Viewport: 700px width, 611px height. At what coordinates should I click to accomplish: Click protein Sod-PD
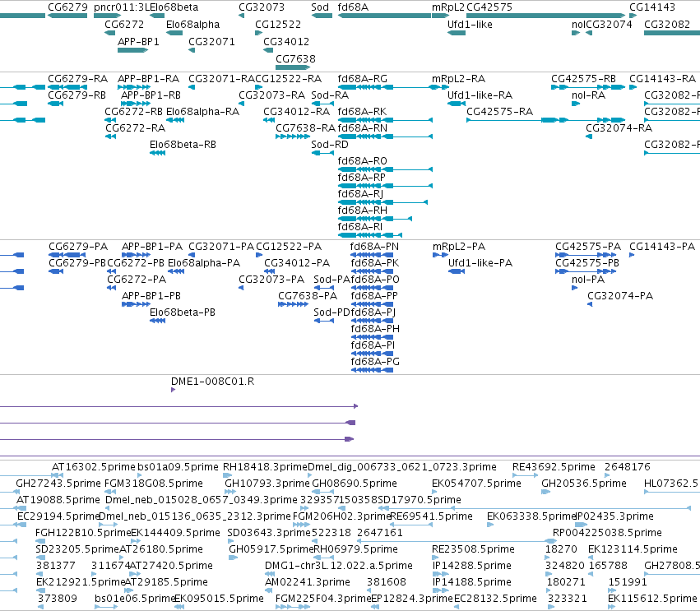(331, 312)
